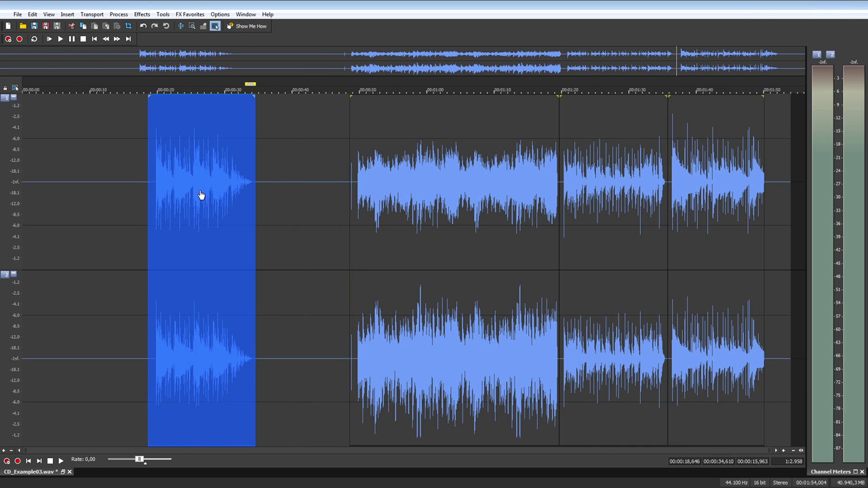This screenshot has height=488, width=868.
Task: Open the Process menu
Action: (119, 14)
